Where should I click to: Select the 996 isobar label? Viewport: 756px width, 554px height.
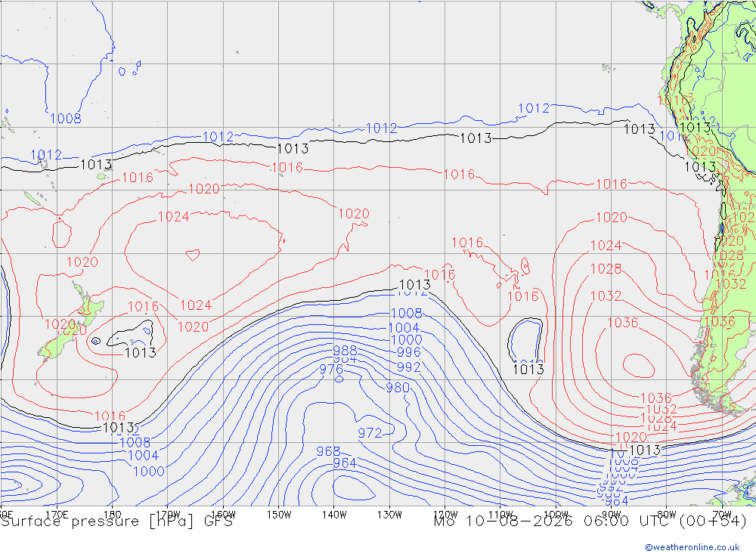coord(409,352)
